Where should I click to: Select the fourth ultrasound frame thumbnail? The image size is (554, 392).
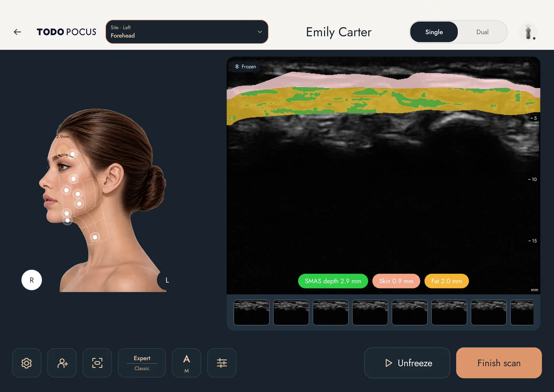click(370, 312)
